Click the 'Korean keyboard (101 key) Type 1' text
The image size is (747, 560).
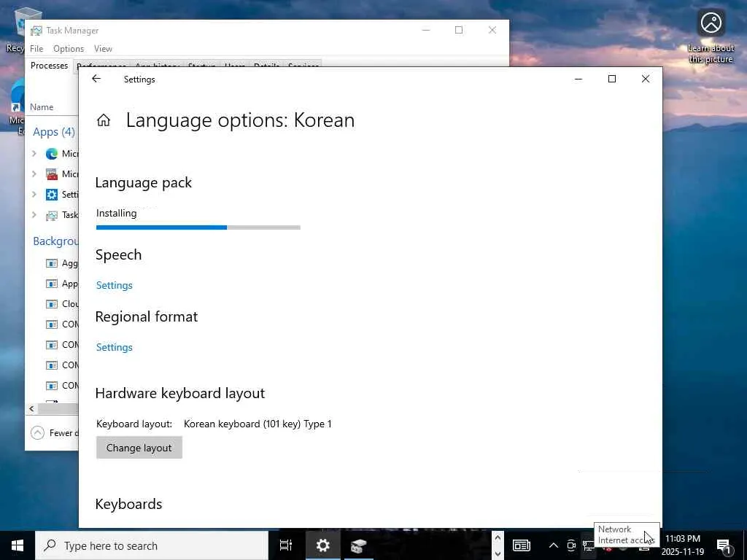pyautogui.click(x=258, y=424)
